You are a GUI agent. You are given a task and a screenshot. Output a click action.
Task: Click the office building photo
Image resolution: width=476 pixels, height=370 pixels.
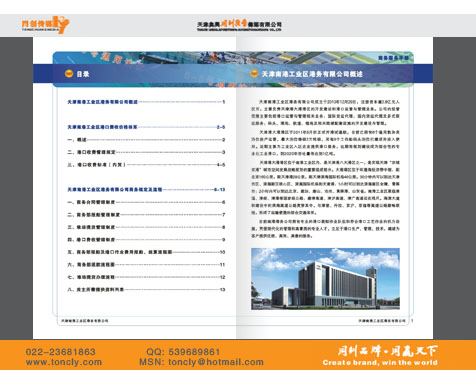click(x=325, y=279)
